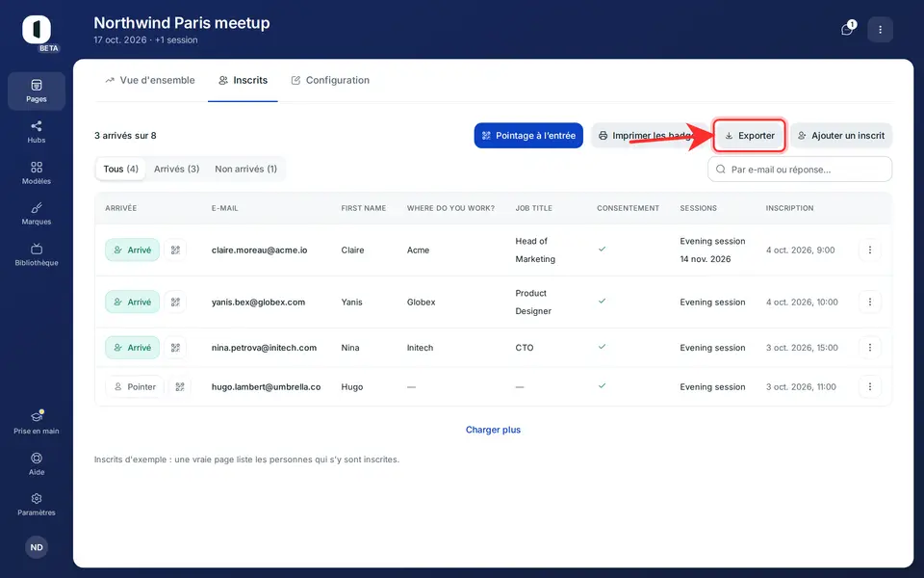Click Head of Marketing job title cell
The width and height of the screenshot is (924, 578).
tap(535, 250)
